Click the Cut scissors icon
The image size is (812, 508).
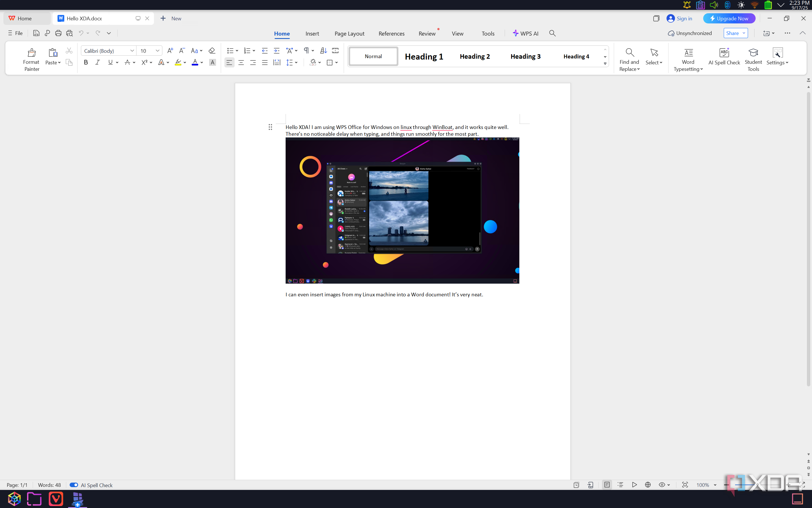[x=69, y=51]
